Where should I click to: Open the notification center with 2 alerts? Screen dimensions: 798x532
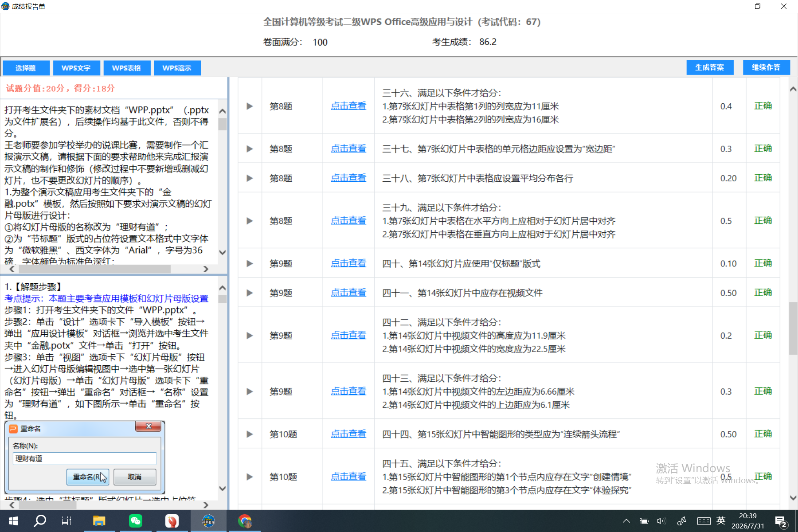[x=781, y=521]
